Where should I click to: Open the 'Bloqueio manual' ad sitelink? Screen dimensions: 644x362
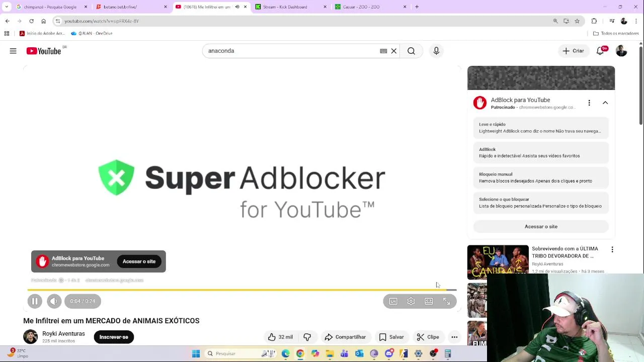[541, 177]
